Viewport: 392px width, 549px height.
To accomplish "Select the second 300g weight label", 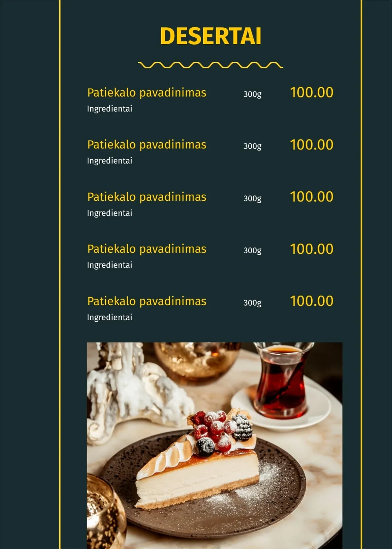I will [x=252, y=146].
